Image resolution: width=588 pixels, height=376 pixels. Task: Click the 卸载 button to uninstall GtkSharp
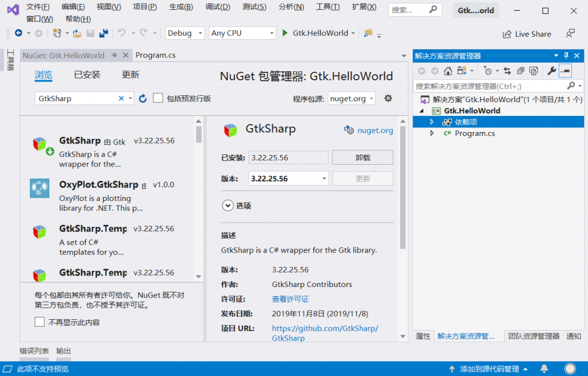coord(362,157)
